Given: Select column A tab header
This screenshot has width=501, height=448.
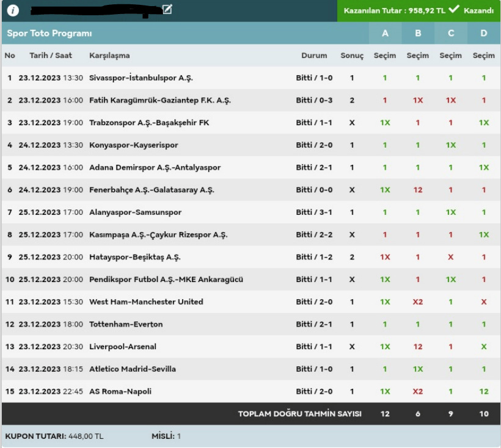Looking at the screenshot, I should [385, 33].
